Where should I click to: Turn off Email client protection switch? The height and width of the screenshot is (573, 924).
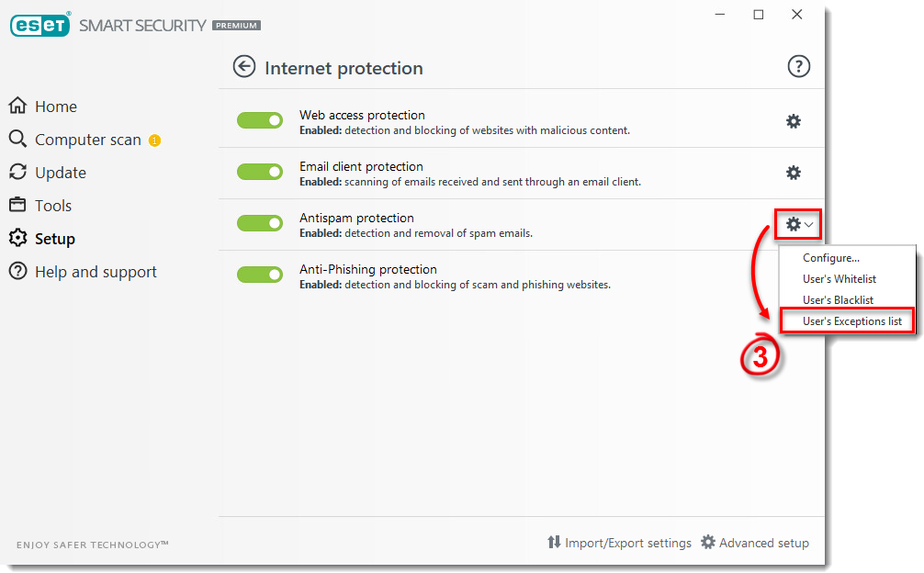(260, 172)
